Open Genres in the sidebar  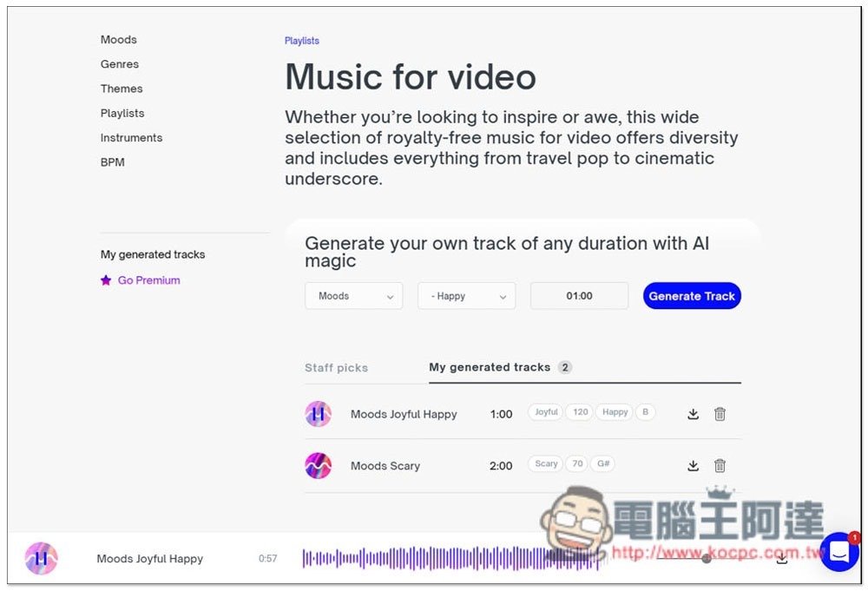[120, 64]
